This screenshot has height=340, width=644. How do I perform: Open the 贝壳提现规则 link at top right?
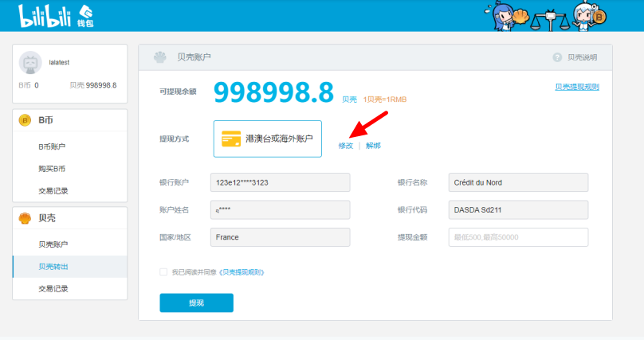tap(576, 87)
